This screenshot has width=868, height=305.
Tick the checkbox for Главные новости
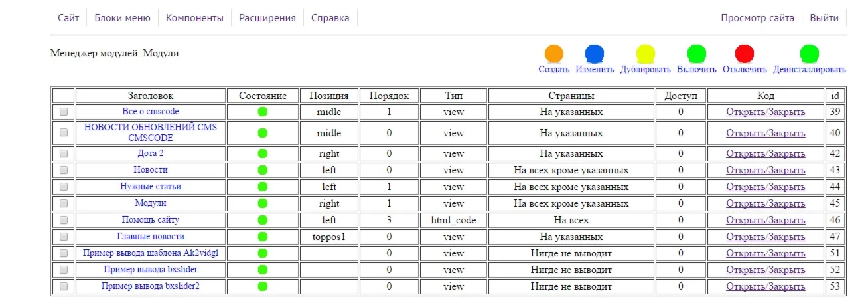click(64, 237)
